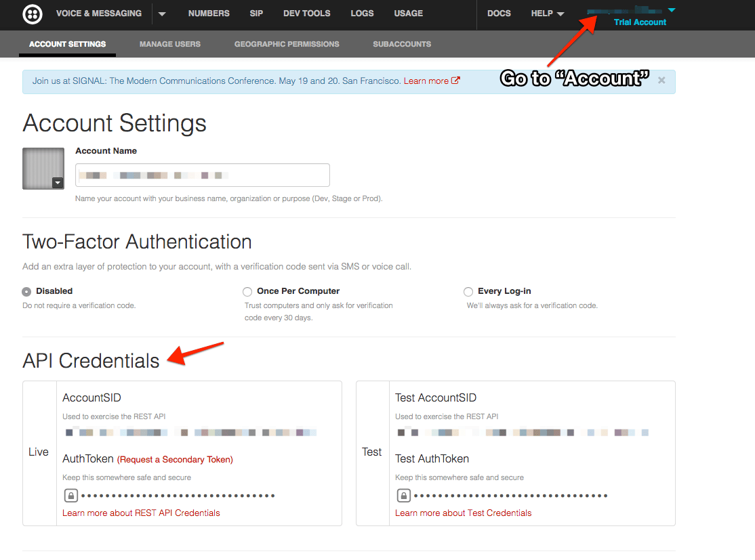Open the Geographic Permissions tab
Viewport: 755px width, 560px height.
tap(287, 44)
